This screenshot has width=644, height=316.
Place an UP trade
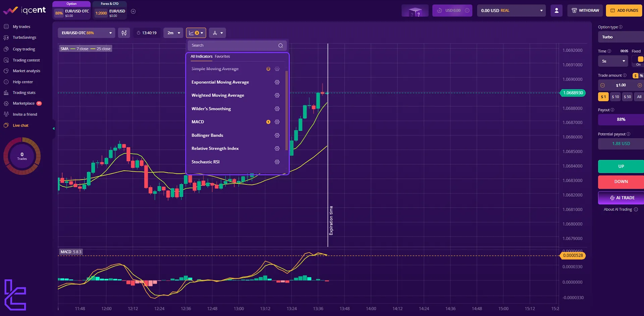(x=621, y=167)
